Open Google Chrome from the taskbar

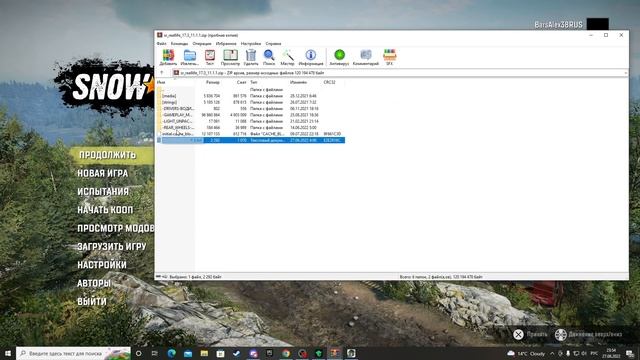pos(286,353)
